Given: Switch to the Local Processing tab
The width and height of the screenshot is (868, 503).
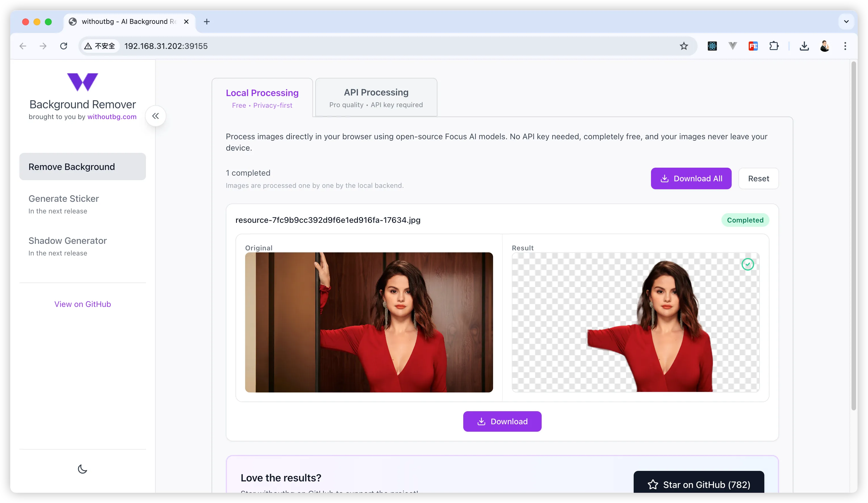Looking at the screenshot, I should pos(262,98).
